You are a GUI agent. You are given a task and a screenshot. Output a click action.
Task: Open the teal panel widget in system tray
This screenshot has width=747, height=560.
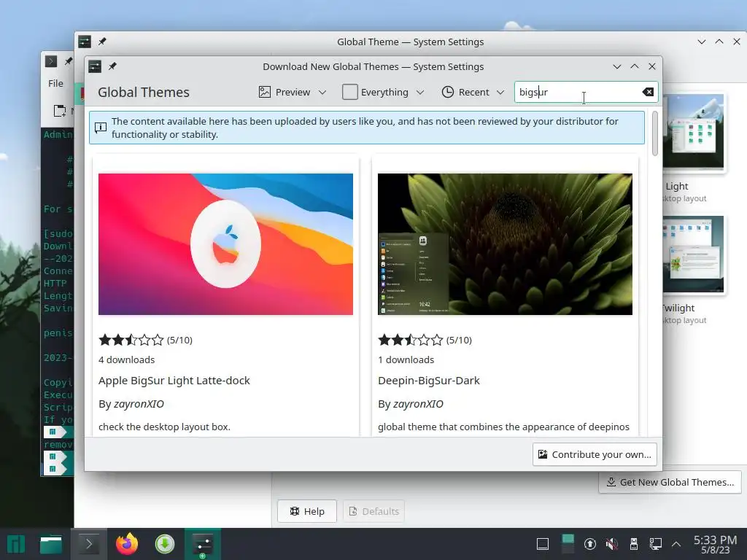pyautogui.click(x=568, y=544)
